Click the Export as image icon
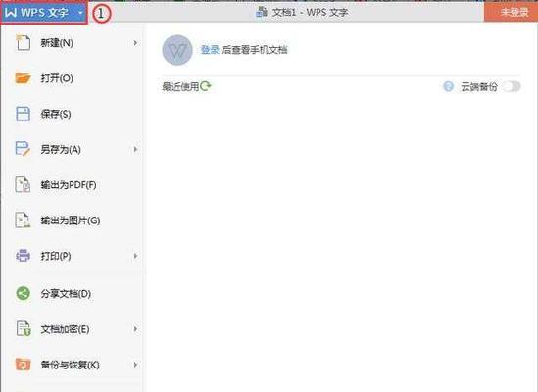Image resolution: width=538 pixels, height=392 pixels. (x=23, y=220)
